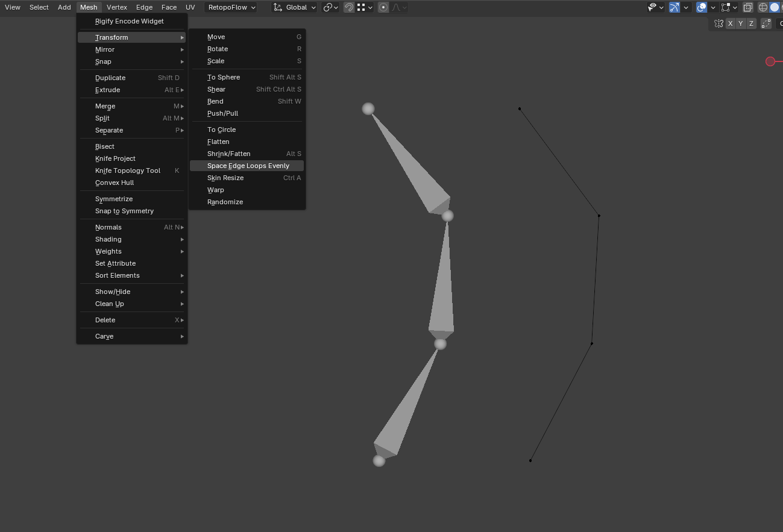Switch to wireframe viewport shading
783x532 pixels.
coord(763,7)
